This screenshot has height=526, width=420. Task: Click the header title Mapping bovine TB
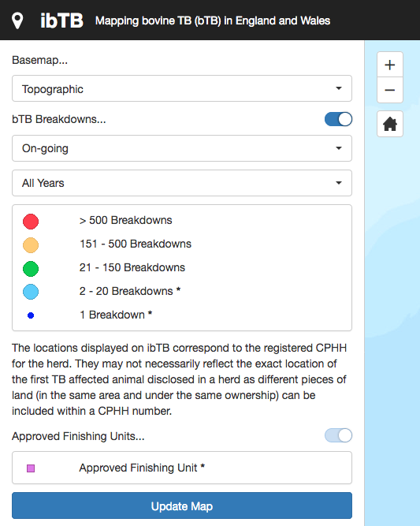[x=213, y=21]
